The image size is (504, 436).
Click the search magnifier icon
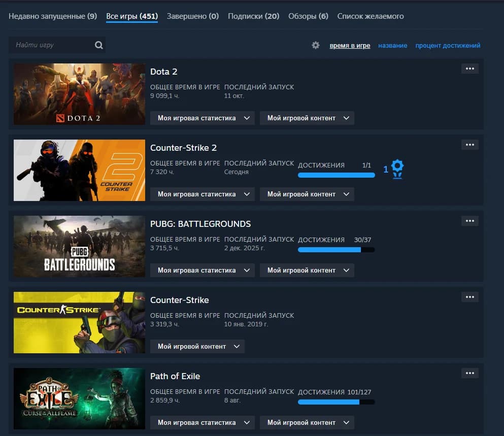[98, 45]
